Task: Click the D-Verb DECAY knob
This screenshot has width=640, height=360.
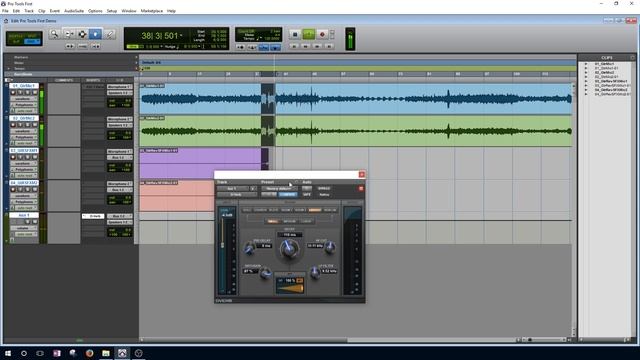Action: click(289, 249)
